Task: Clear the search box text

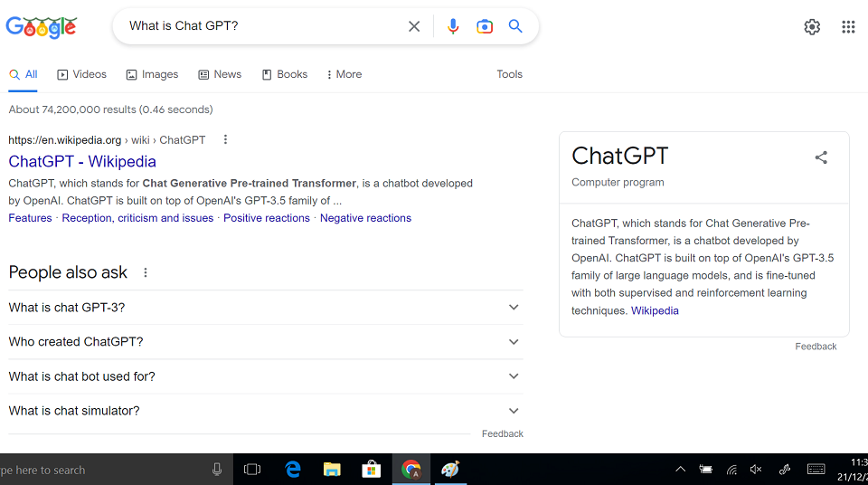Action: pyautogui.click(x=414, y=26)
